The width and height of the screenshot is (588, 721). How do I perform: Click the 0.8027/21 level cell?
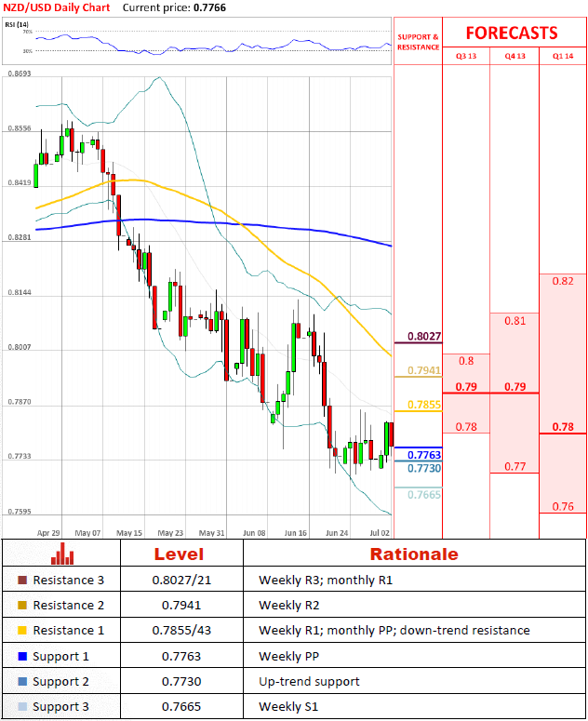pos(181,581)
